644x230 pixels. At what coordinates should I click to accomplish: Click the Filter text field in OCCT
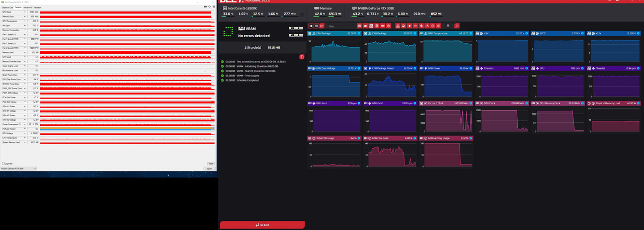341,26
